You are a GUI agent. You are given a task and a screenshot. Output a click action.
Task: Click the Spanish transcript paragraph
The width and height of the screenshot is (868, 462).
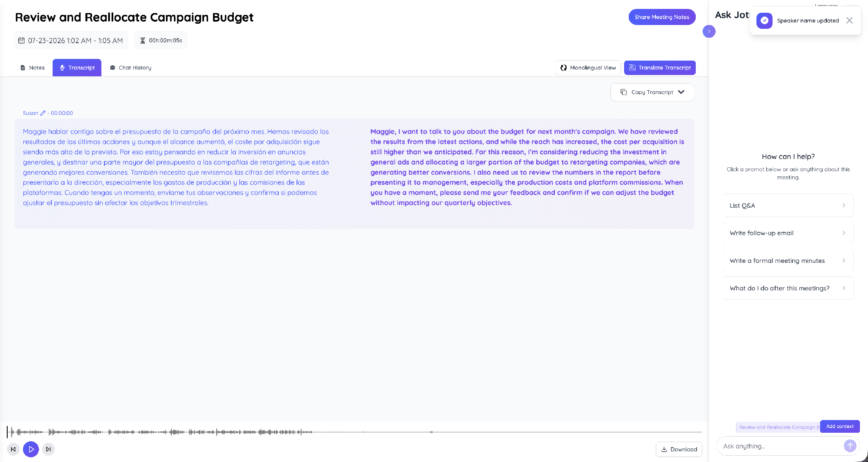[176, 167]
